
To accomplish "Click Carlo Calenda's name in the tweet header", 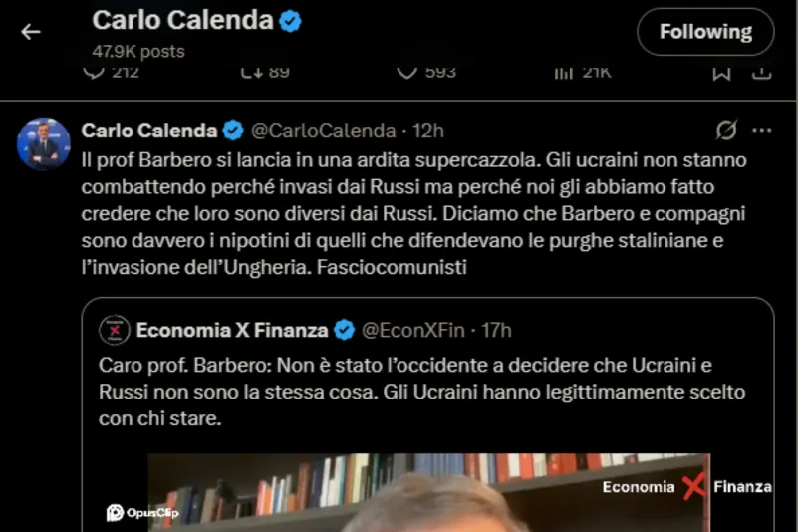I will point(148,131).
